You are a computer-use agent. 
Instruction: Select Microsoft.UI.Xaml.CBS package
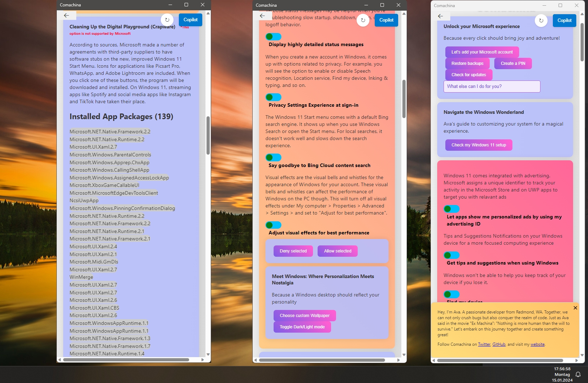(x=94, y=308)
